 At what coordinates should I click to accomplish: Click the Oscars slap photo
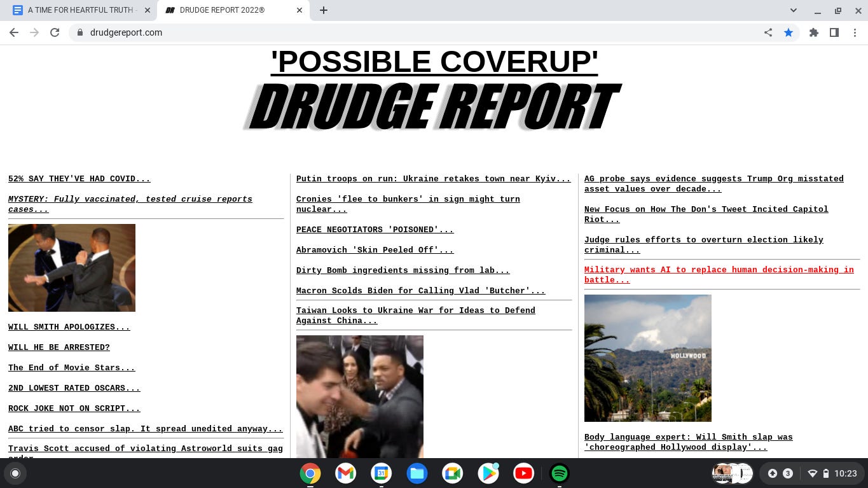tap(72, 268)
